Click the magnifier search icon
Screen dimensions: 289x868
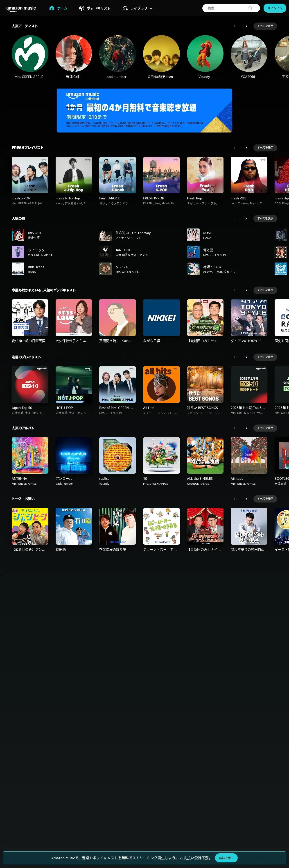click(x=250, y=8)
